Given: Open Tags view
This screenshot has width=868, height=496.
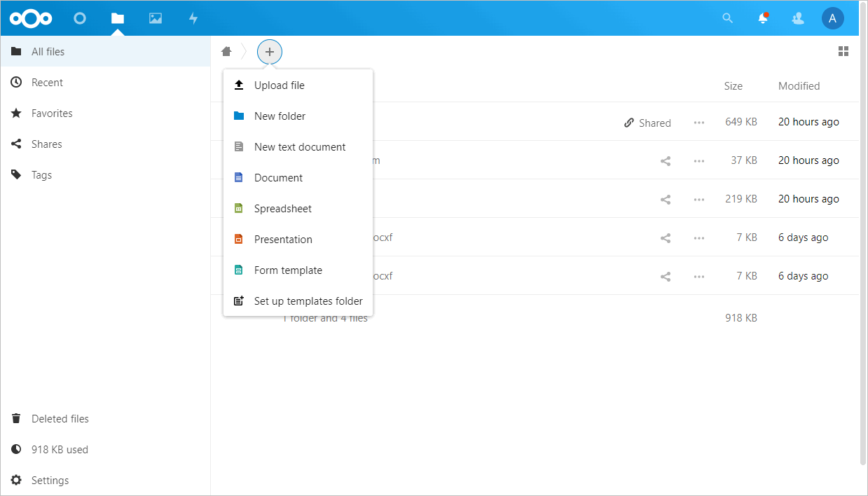Looking at the screenshot, I should pos(105,174).
